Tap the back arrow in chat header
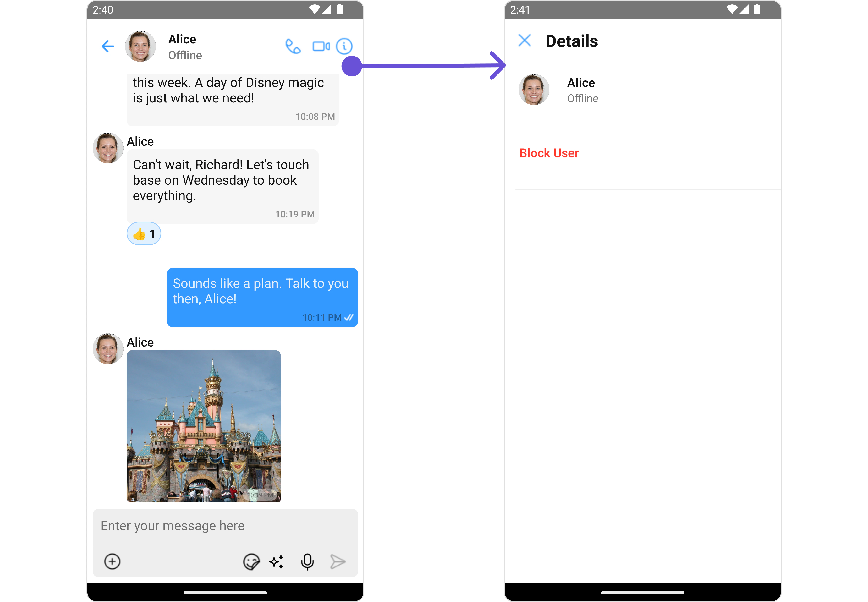868x602 pixels. coord(108,46)
